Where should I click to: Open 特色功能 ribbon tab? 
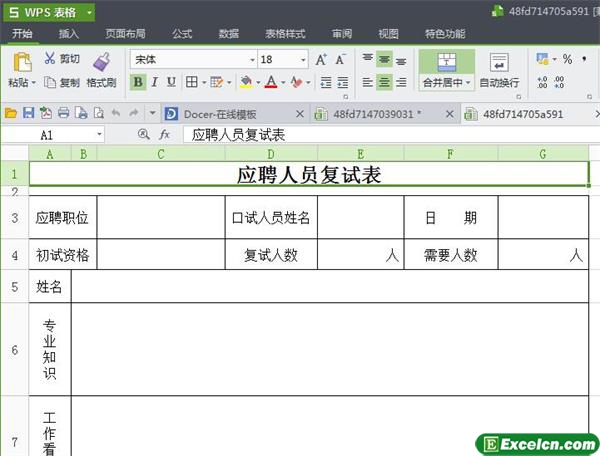click(x=445, y=34)
